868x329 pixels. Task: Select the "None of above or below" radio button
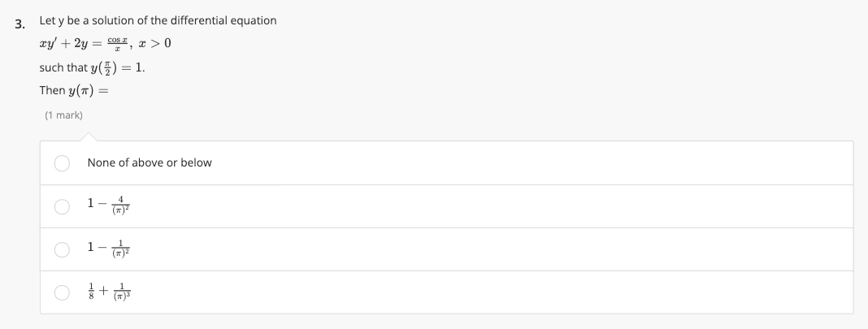[63, 163]
